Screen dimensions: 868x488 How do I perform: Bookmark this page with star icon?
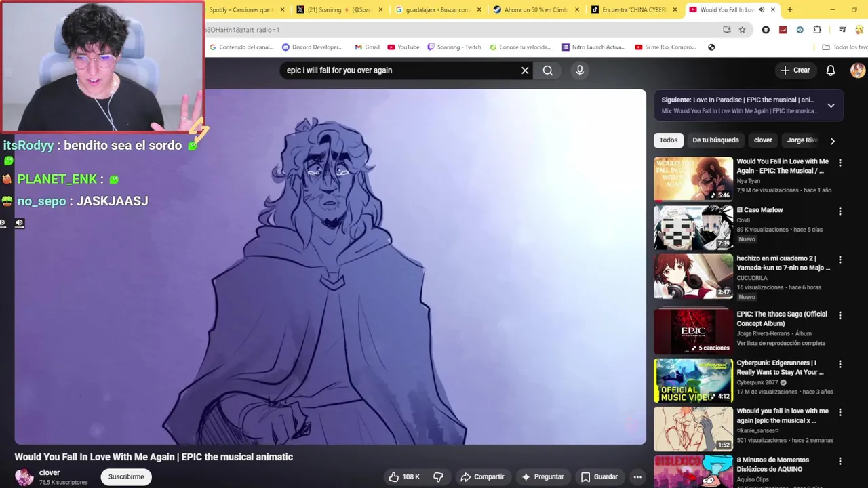[742, 30]
